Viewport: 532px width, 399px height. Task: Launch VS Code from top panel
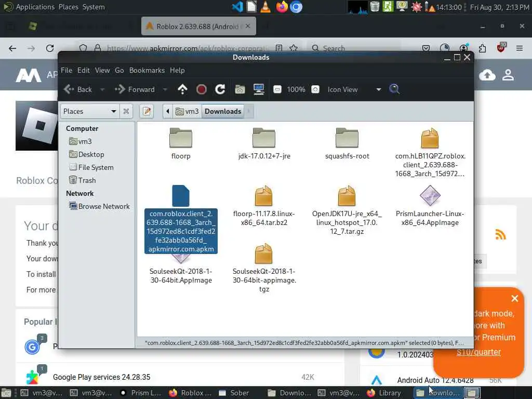click(237, 7)
